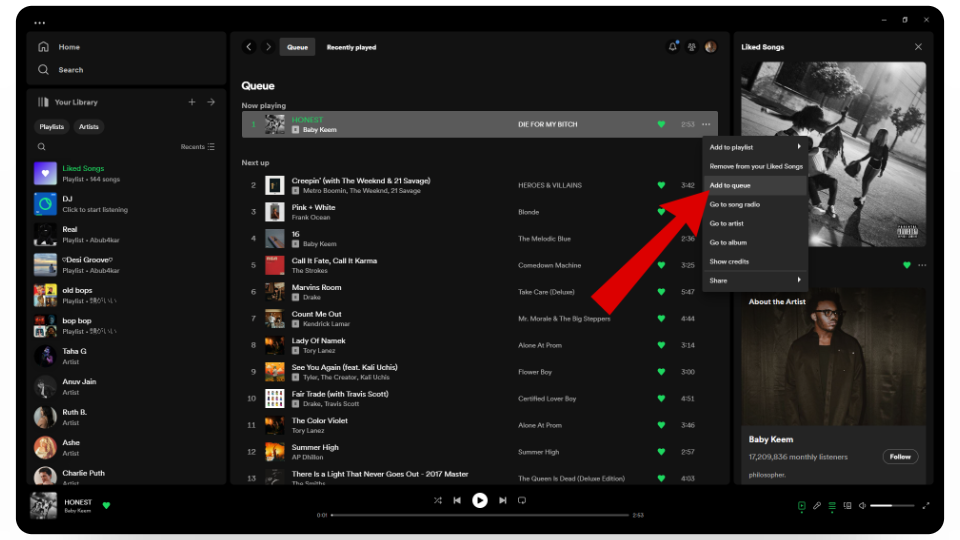Open full screen view icon

click(926, 506)
